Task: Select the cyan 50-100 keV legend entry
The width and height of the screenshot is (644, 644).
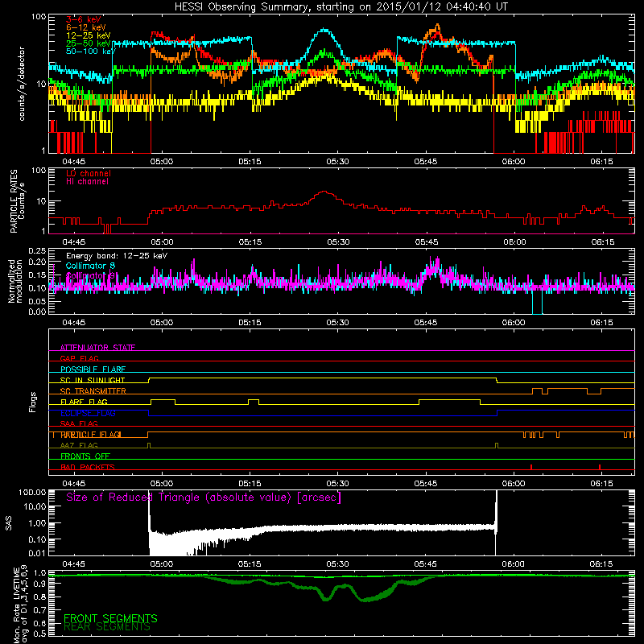Action: click(x=91, y=52)
